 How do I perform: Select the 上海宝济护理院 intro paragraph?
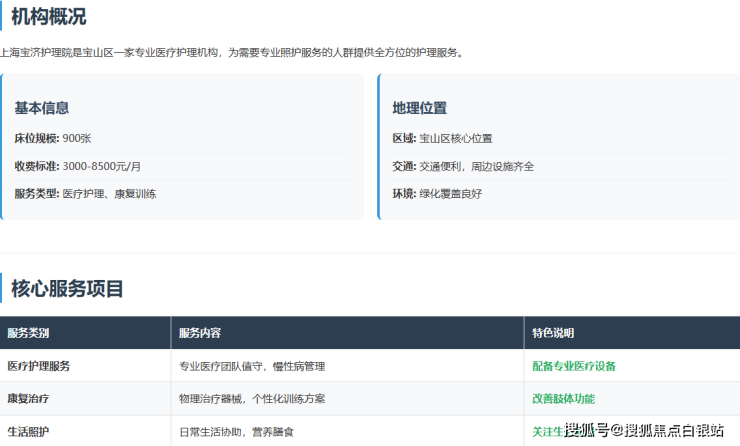(231, 52)
